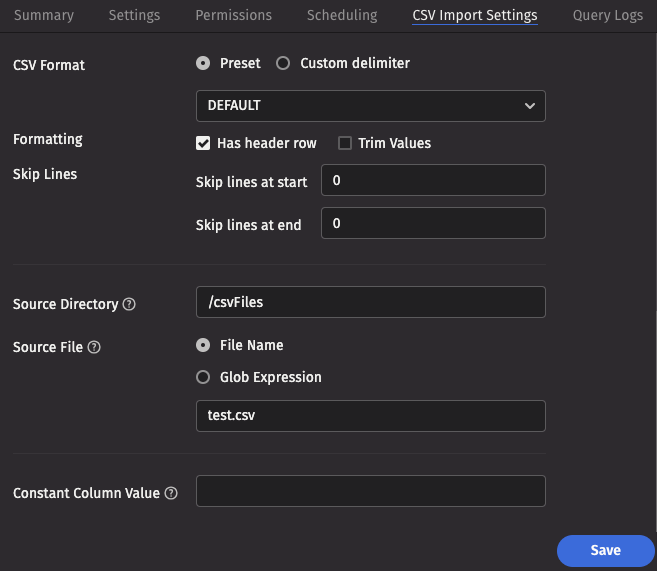The width and height of the screenshot is (657, 571).
Task: Click the Constant Column Value help icon
Action: [171, 493]
